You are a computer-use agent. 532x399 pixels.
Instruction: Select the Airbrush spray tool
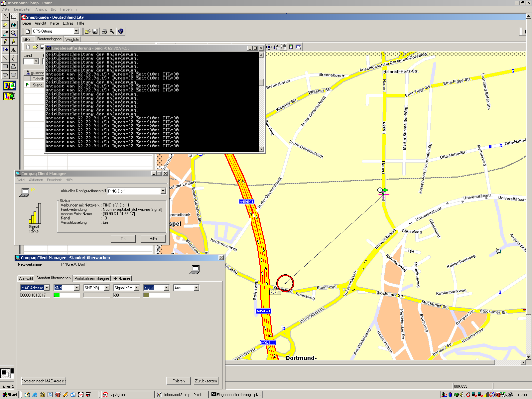(5, 50)
